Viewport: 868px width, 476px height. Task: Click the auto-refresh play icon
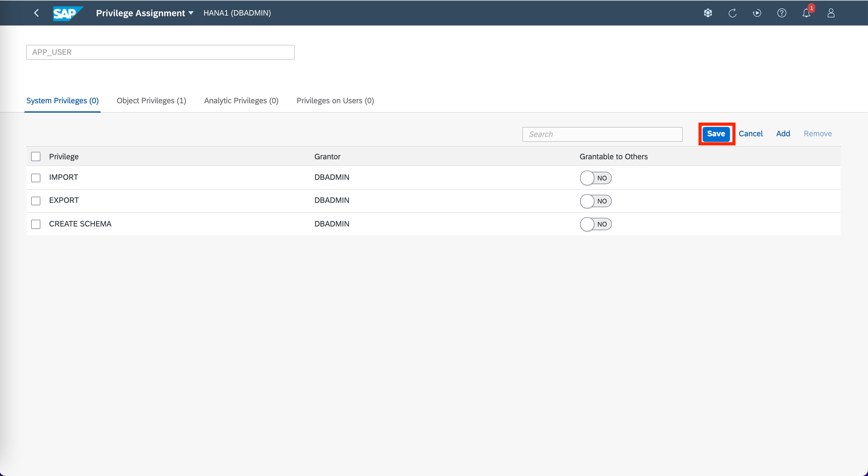[757, 13]
